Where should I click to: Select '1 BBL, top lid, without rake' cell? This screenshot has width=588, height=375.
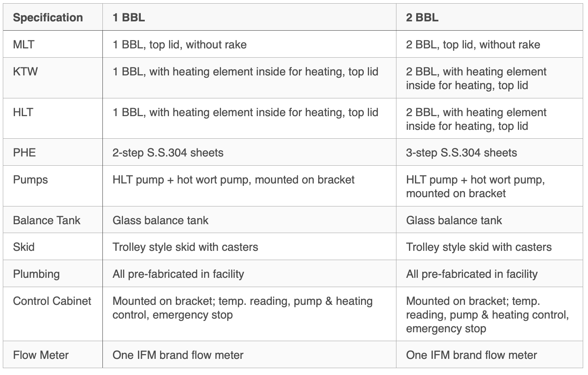pyautogui.click(x=179, y=44)
